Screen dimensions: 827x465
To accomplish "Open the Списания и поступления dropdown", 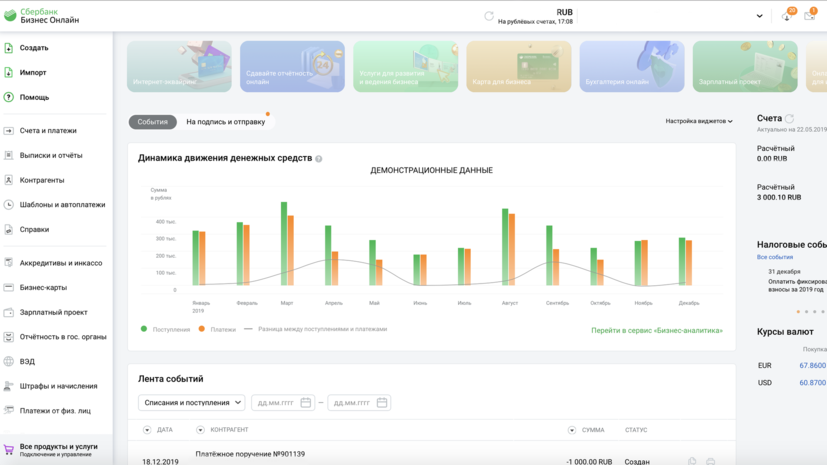I will (191, 403).
